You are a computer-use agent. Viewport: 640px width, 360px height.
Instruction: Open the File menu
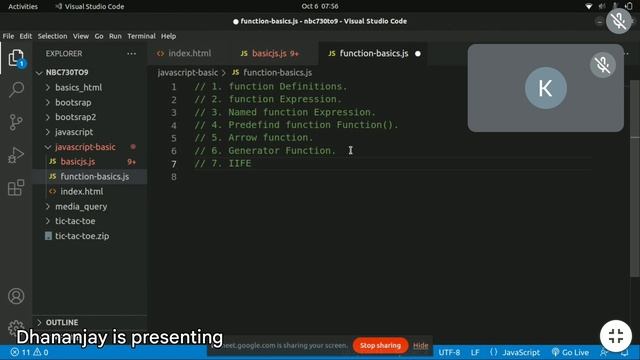click(x=8, y=36)
